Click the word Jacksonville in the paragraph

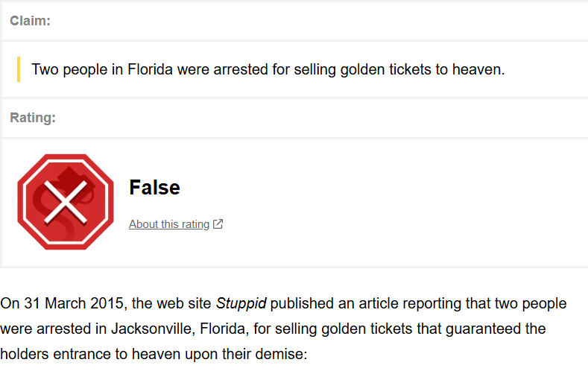point(152,329)
